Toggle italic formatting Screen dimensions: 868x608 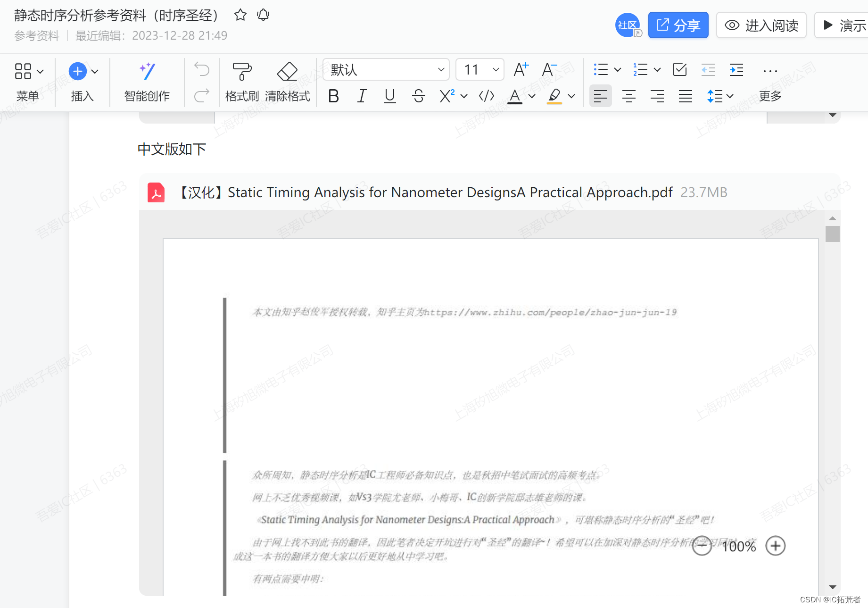pyautogui.click(x=362, y=96)
